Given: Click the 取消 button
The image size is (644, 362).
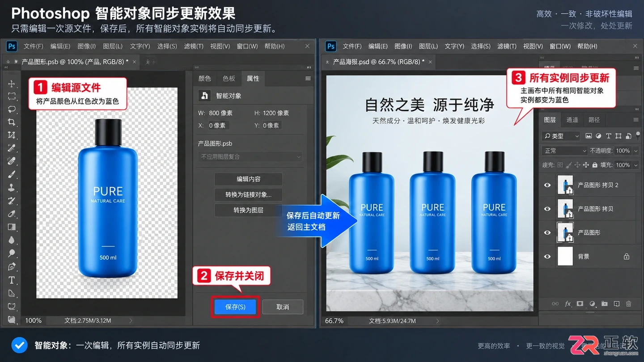Looking at the screenshot, I should pos(283,307).
